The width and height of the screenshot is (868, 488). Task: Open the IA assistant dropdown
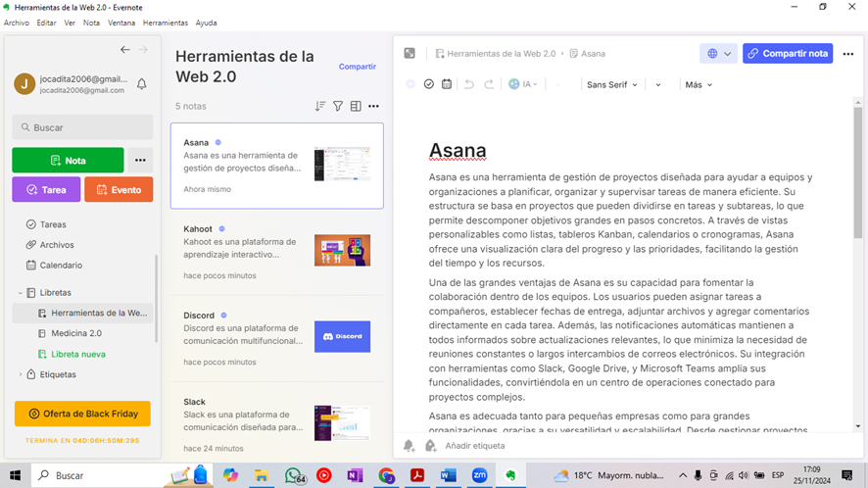(x=523, y=84)
